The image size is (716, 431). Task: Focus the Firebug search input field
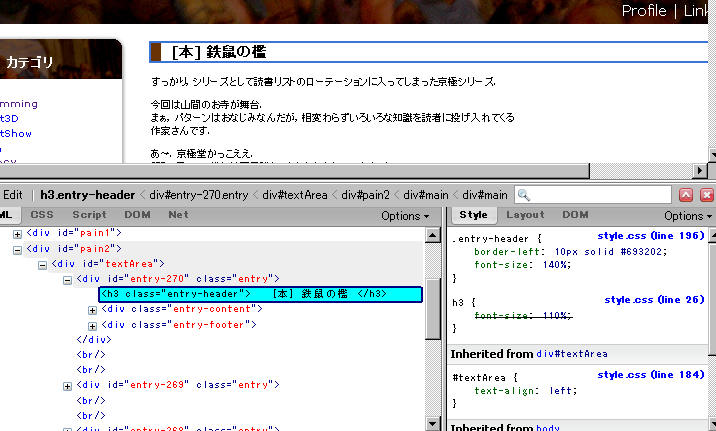coord(593,195)
